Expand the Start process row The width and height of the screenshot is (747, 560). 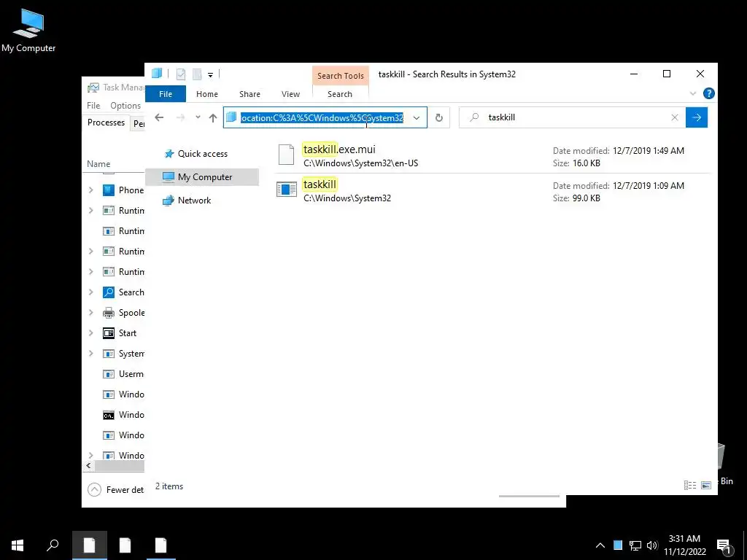coord(91,333)
